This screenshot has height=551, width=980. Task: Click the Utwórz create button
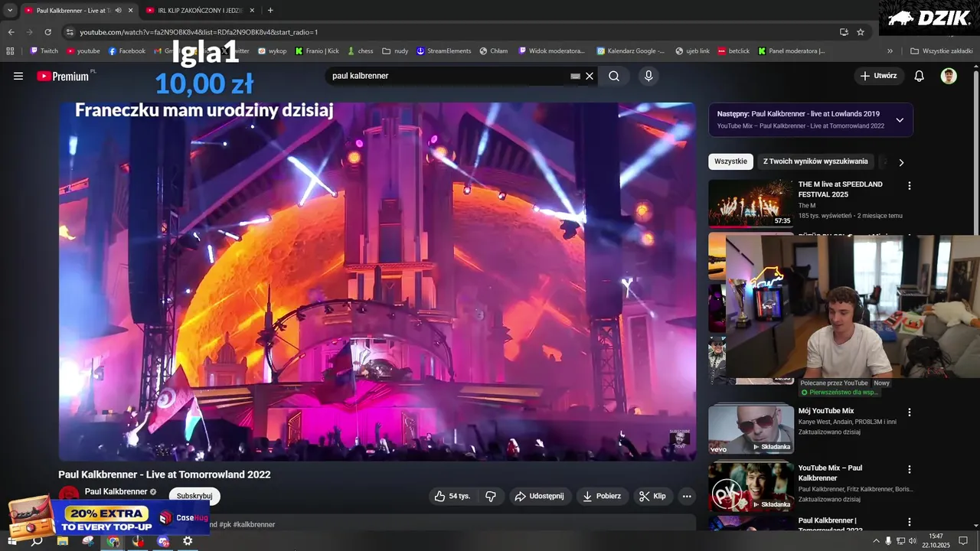tap(878, 76)
